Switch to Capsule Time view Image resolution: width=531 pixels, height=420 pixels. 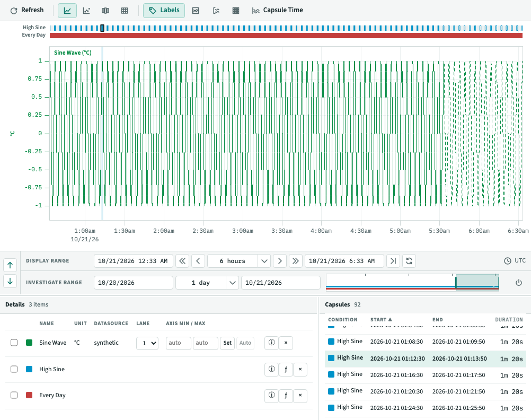click(x=277, y=10)
